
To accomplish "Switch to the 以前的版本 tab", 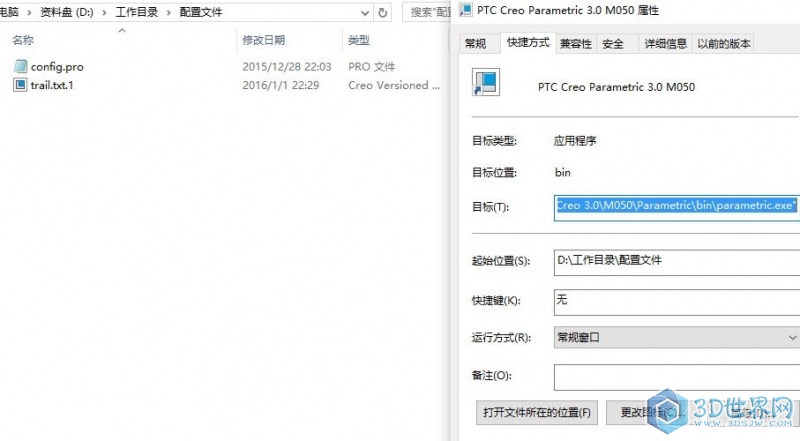I will pos(723,44).
